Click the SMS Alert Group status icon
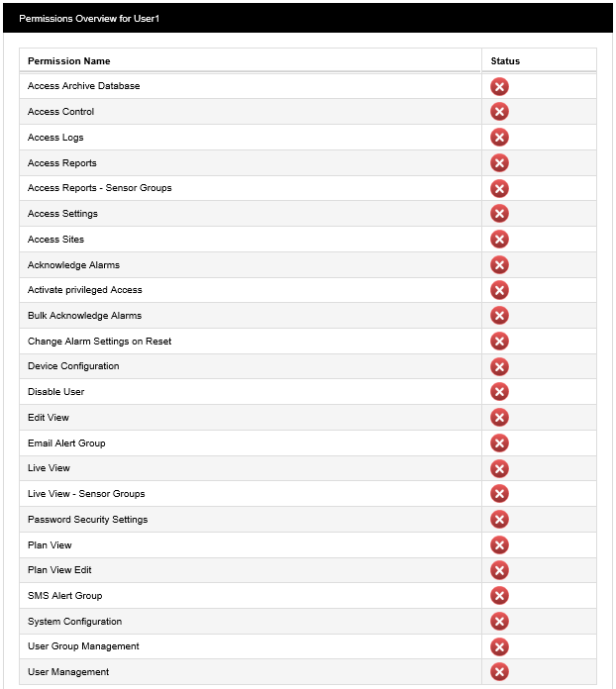The width and height of the screenshot is (616, 689). (x=500, y=596)
